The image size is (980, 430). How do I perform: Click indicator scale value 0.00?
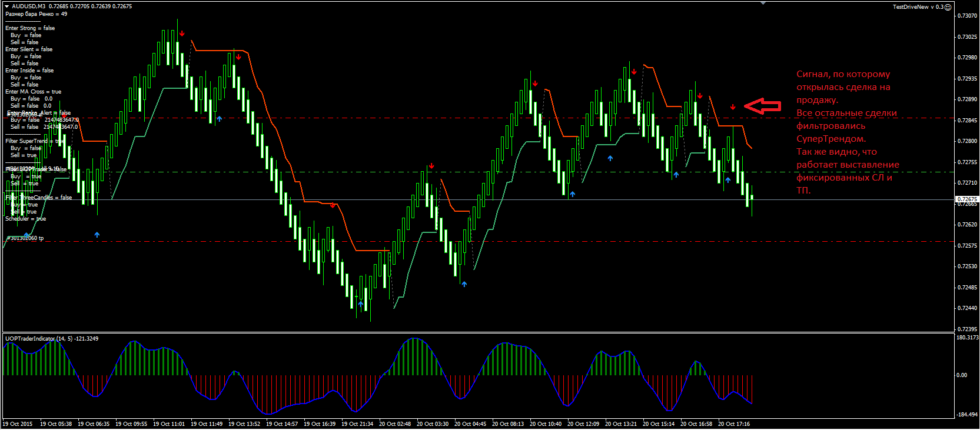coord(961,375)
